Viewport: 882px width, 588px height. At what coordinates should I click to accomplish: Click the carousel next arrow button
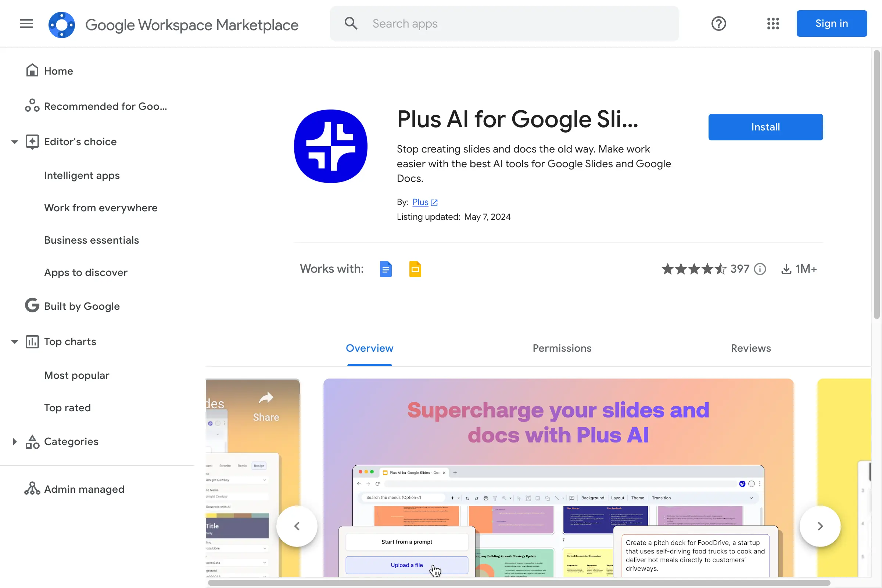click(821, 526)
